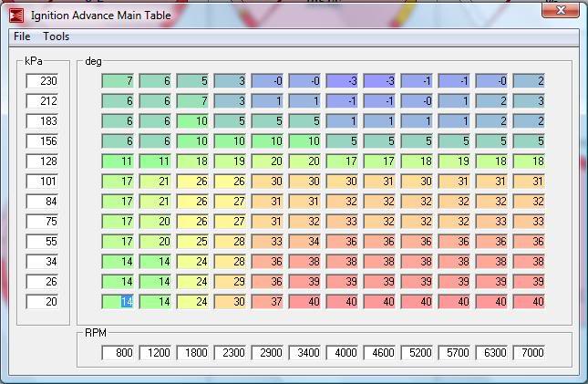
Task: Edit the 7000 RPM axis field
Action: click(x=529, y=352)
